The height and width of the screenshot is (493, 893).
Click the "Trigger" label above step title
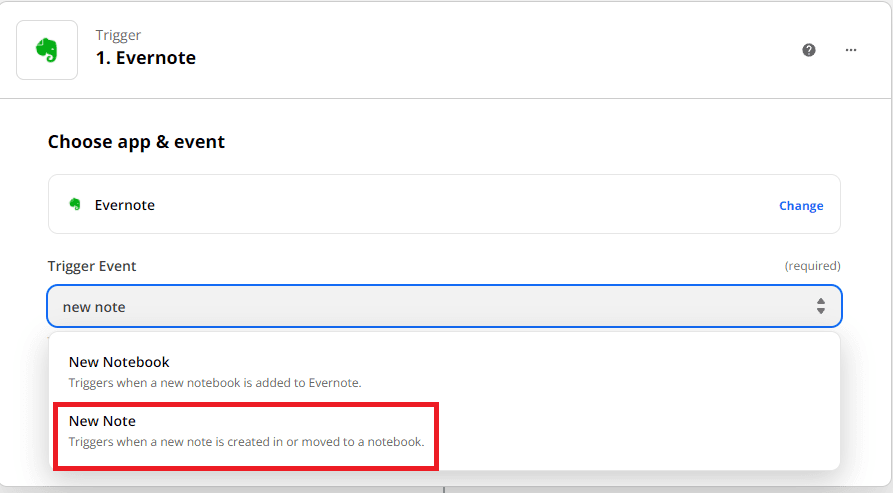[x=117, y=35]
